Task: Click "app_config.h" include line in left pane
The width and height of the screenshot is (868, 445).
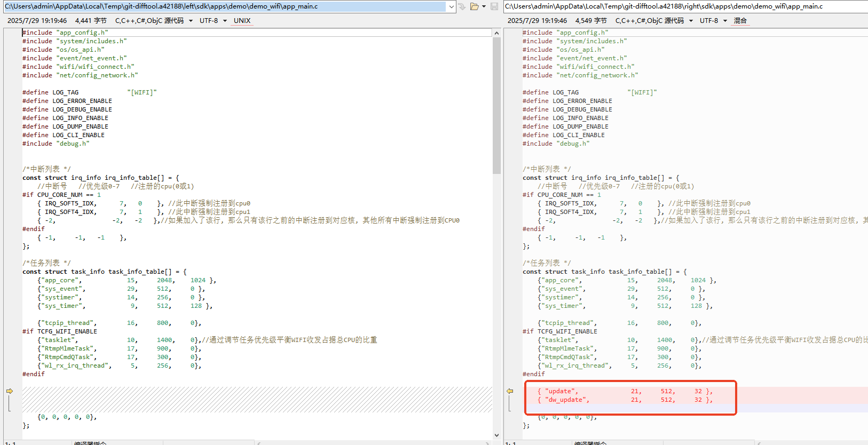Action: click(x=65, y=33)
